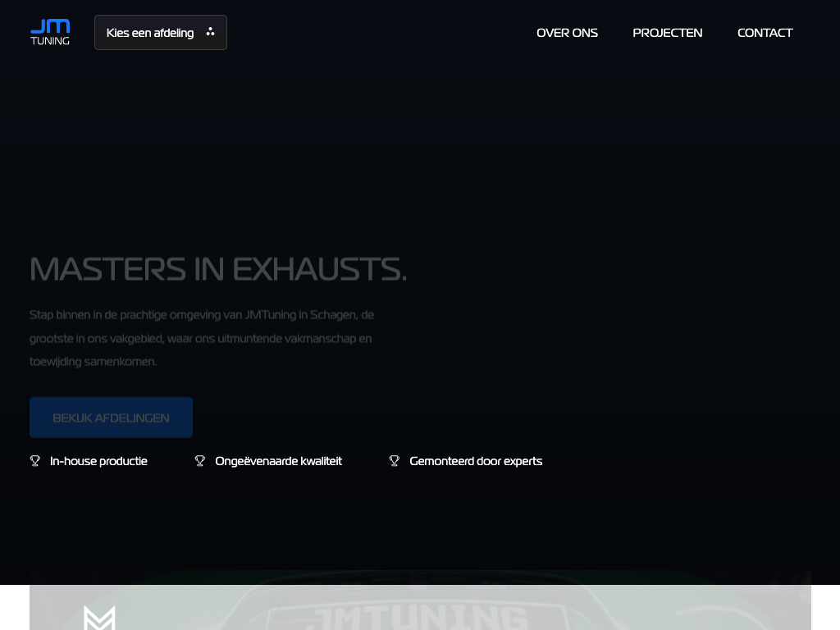Viewport: 840px width, 630px height.
Task: Click the three-dots icon in the department selector
Action: coord(210,32)
